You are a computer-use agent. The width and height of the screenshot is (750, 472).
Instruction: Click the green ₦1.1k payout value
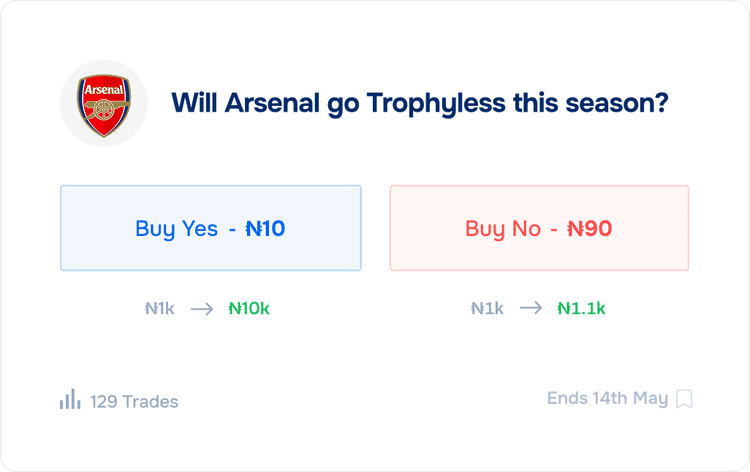point(581,309)
